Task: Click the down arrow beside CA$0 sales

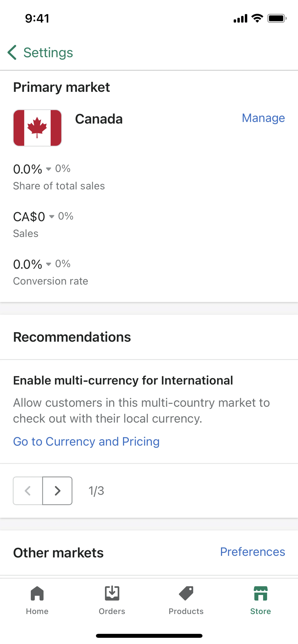Action: pos(52,217)
